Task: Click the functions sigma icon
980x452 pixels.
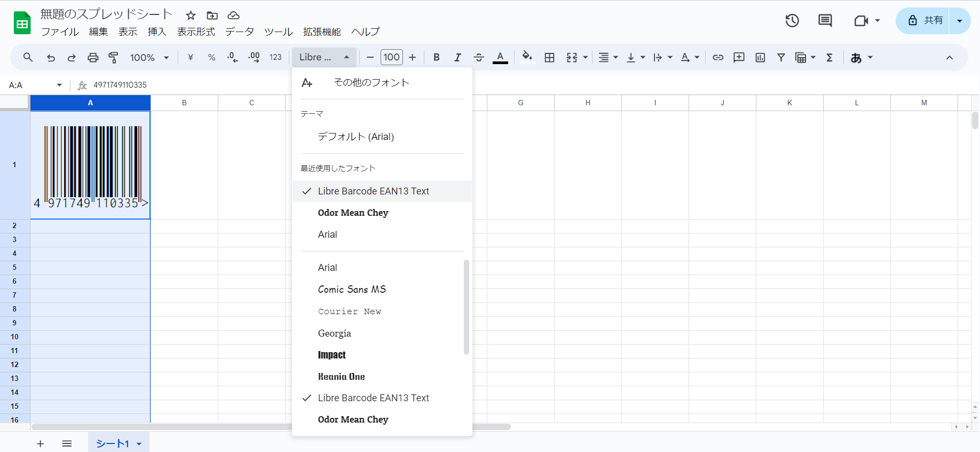Action: coord(829,57)
